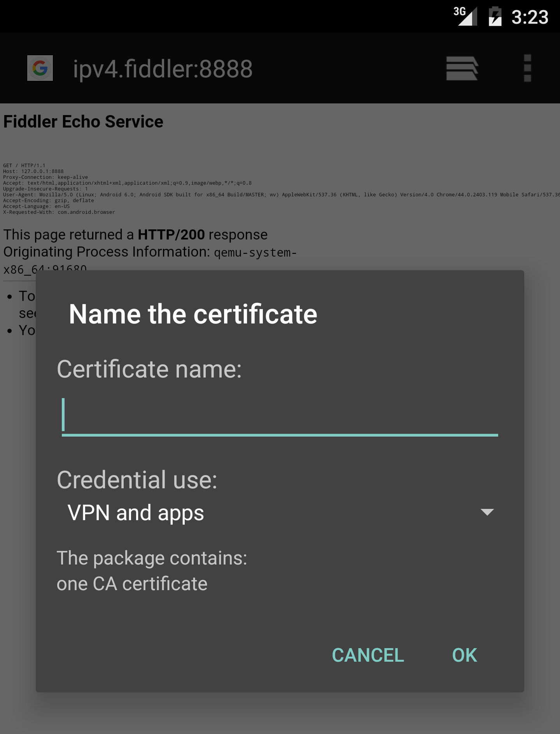
Task: Confirm the certificate with OK
Action: coord(464,655)
